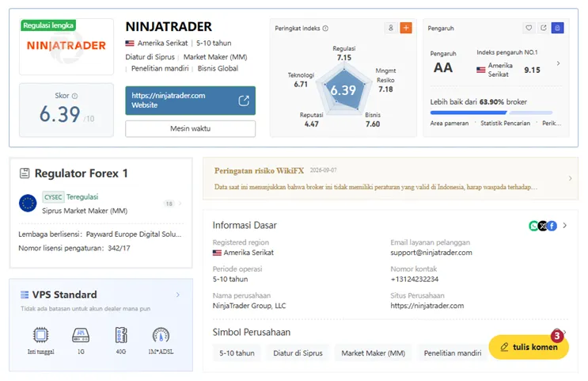The width and height of the screenshot is (588, 381).
Task: Click the CYSEC badge
Action: point(53,197)
